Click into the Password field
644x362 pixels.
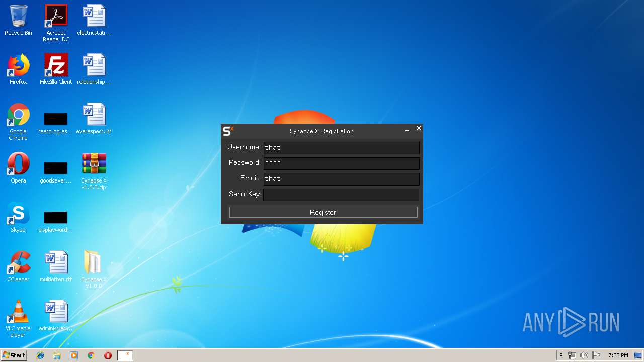[341, 163]
